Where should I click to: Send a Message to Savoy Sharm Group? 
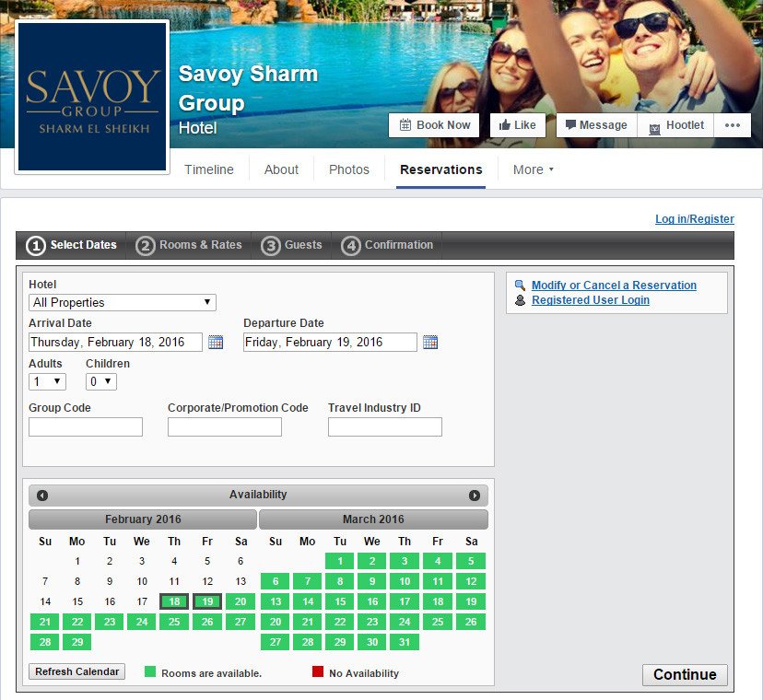point(596,125)
